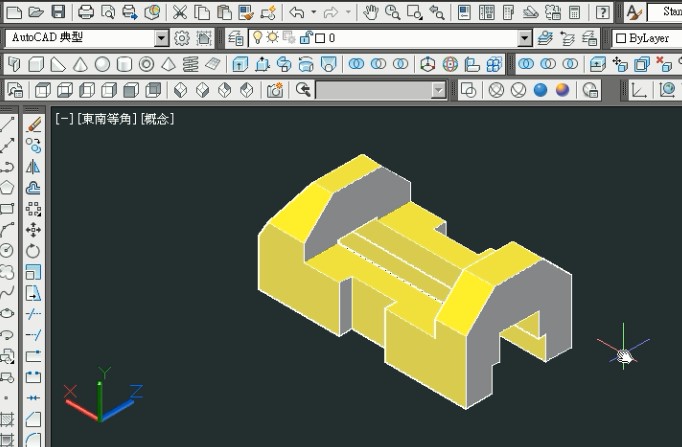Click the [-] viewport controls label
This screenshot has width=682, height=447.
point(64,119)
